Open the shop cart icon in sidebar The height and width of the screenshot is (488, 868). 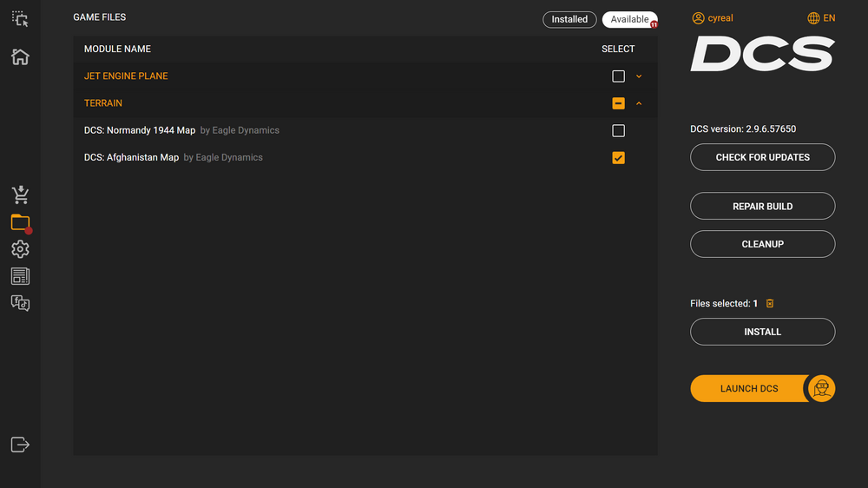20,195
